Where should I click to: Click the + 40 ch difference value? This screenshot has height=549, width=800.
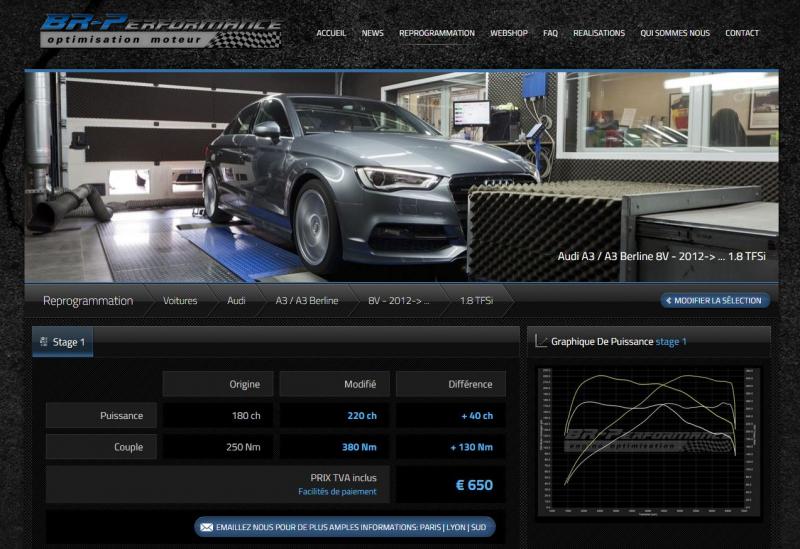(x=477, y=416)
